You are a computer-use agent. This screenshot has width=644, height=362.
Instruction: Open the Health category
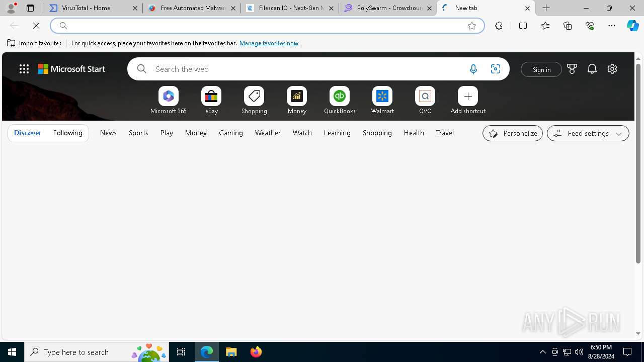click(414, 133)
